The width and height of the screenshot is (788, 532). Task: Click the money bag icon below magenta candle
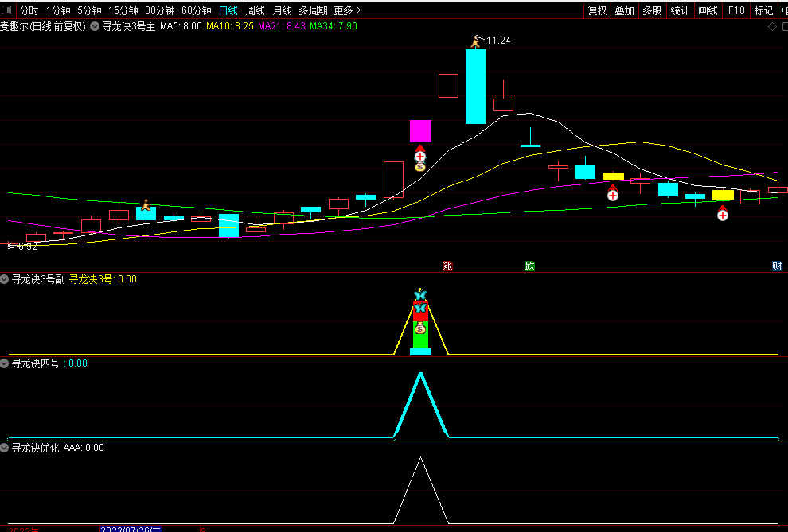(420, 167)
